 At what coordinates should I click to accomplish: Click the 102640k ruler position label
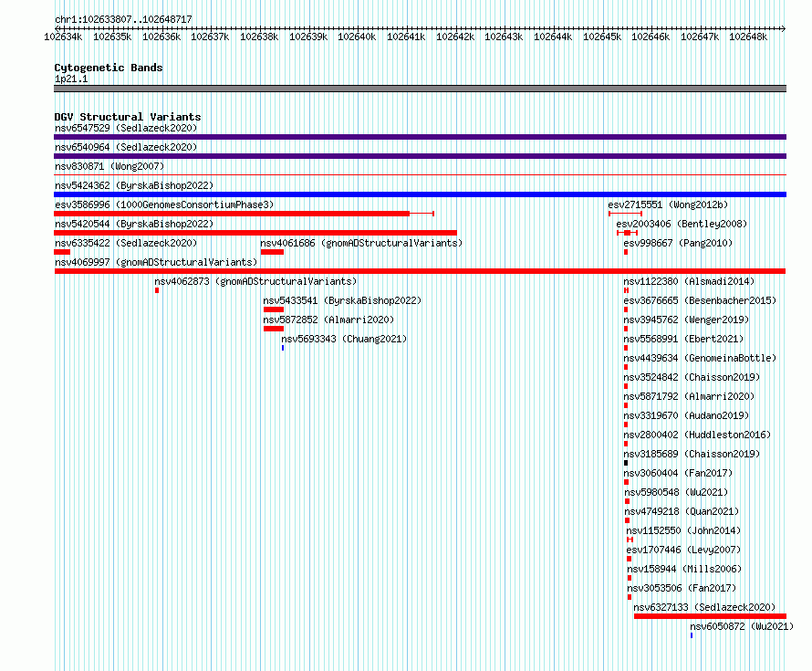coord(357,37)
